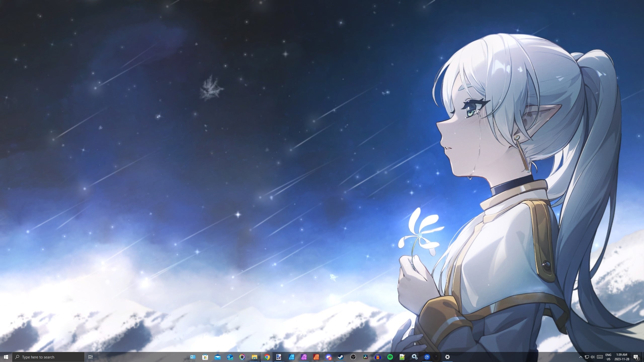Open the volume control in the tray
The width and height of the screenshot is (644, 362).
point(593,357)
